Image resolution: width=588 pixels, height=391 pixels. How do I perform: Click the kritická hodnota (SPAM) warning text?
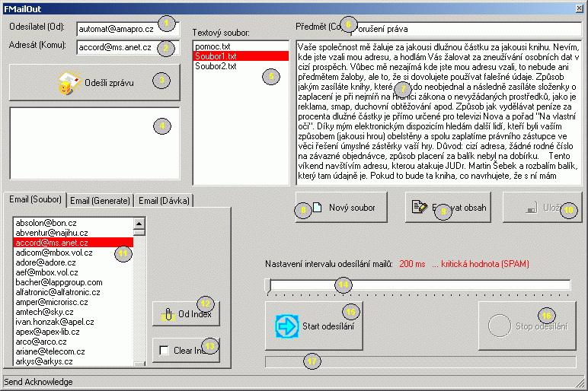tap(485, 264)
